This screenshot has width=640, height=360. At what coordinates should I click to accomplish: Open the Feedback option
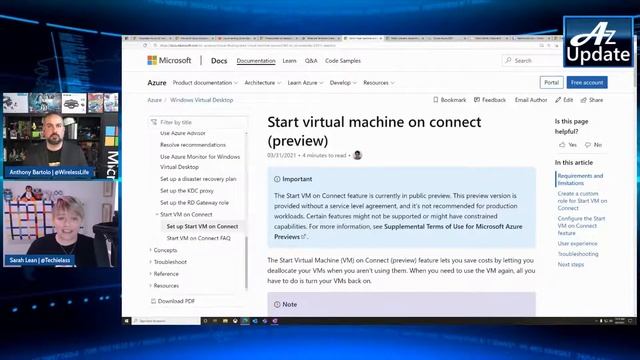(x=490, y=100)
